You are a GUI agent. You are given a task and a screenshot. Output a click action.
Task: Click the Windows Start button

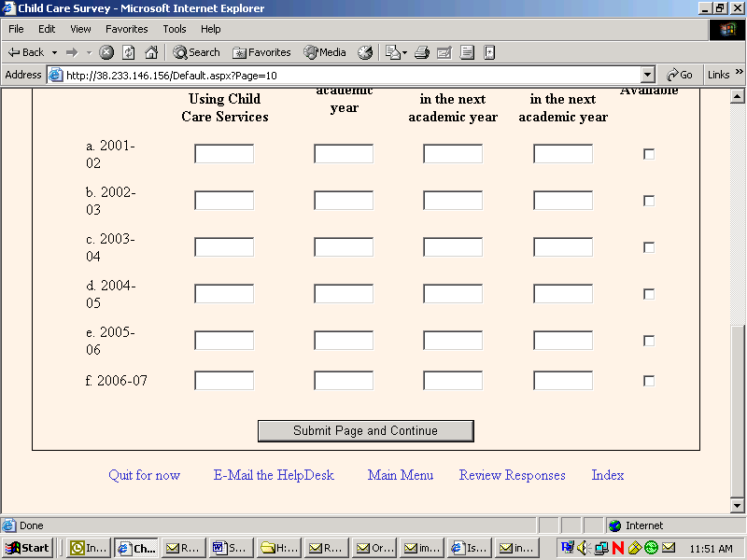(28, 548)
